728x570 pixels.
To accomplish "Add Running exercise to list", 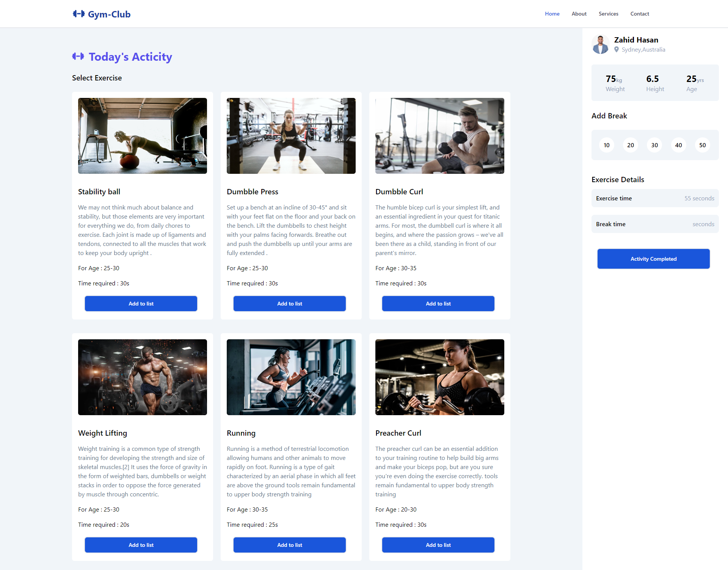I will coord(290,545).
